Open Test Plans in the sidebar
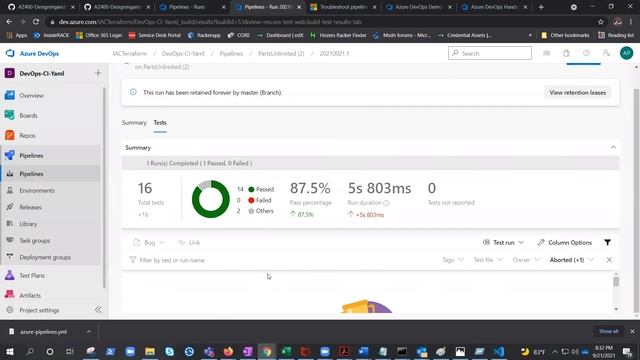 tap(32, 276)
